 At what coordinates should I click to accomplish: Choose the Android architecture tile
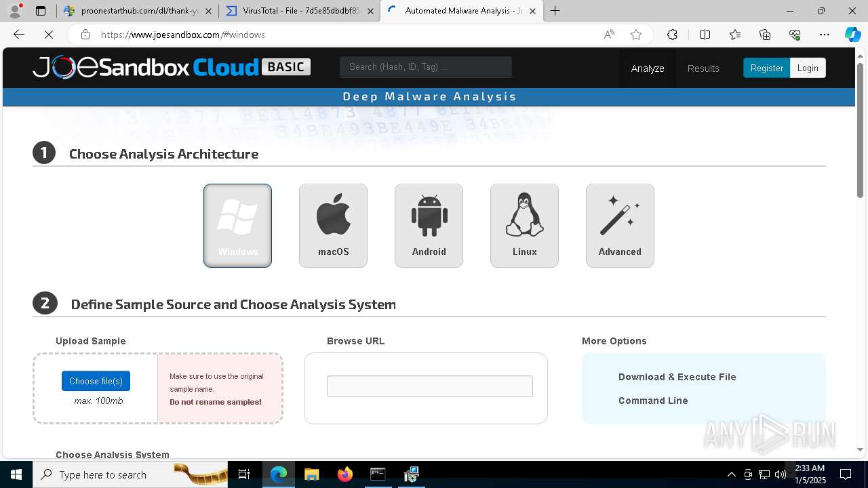(429, 226)
